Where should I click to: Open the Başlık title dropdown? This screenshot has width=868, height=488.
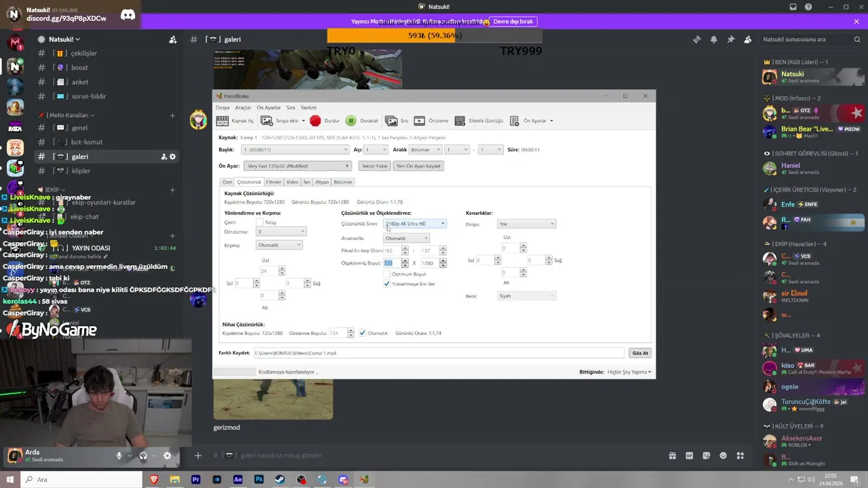click(x=295, y=149)
